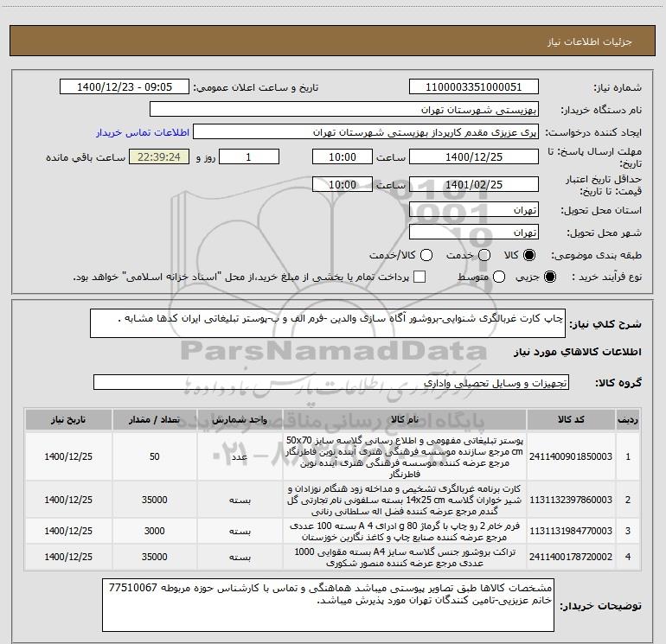Click the response deadline 10:00 time field
This screenshot has height=644, width=666.
pyautogui.click(x=343, y=157)
